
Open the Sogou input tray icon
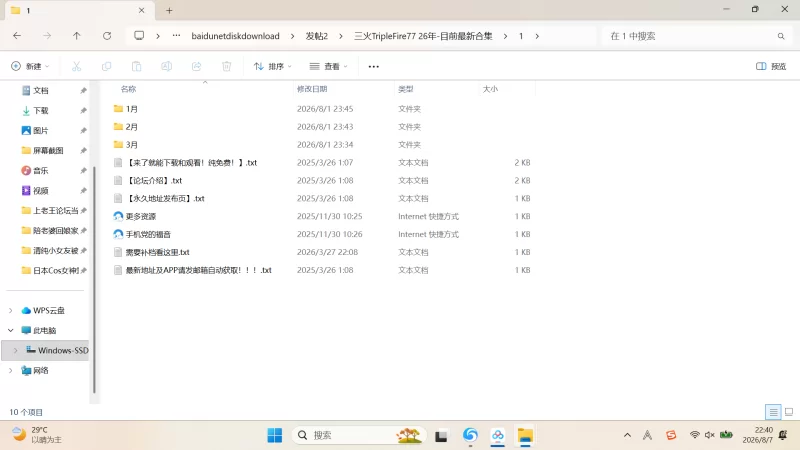671,435
